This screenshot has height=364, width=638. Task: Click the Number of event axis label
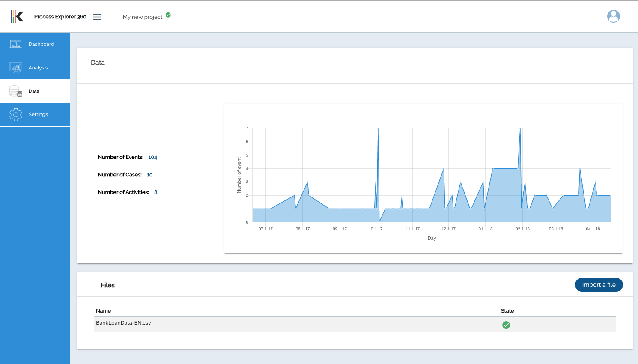click(239, 175)
